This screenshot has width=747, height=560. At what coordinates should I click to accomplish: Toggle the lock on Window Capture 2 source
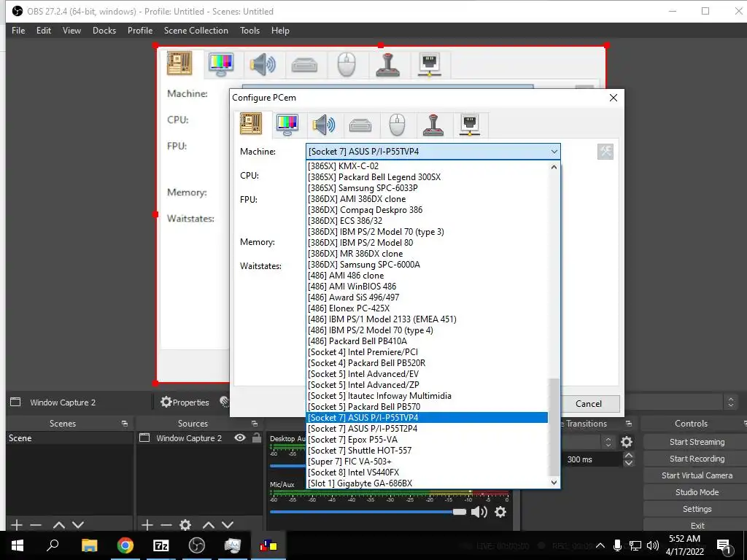tap(256, 437)
